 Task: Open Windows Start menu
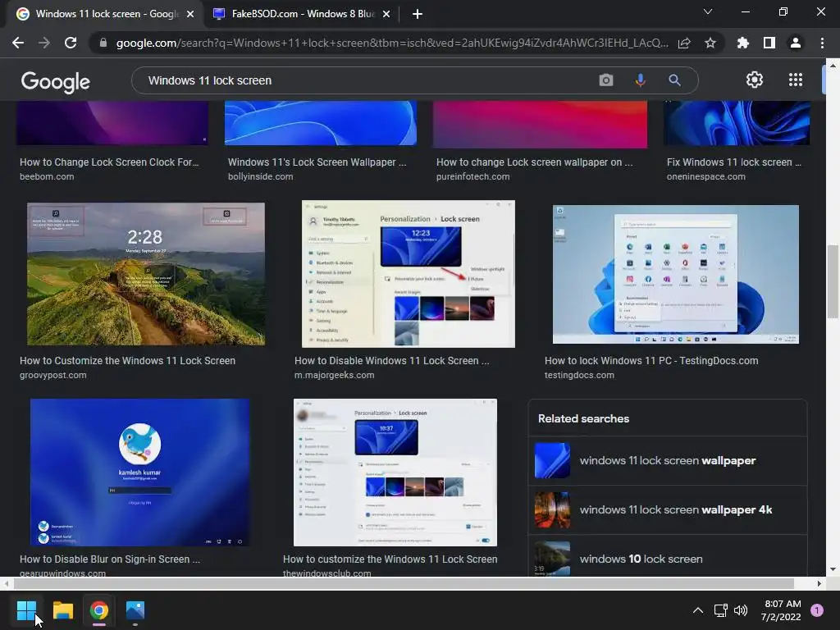coord(26,610)
